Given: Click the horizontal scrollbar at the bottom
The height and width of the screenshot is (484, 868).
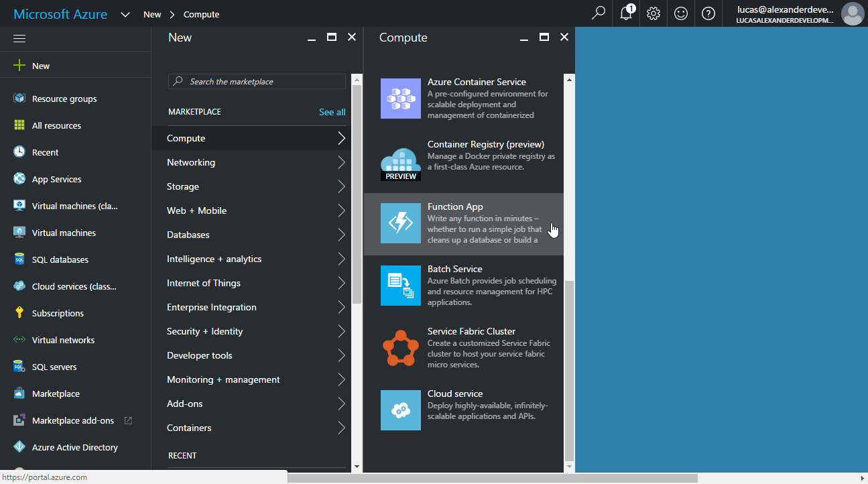Looking at the screenshot, I should tap(493, 478).
